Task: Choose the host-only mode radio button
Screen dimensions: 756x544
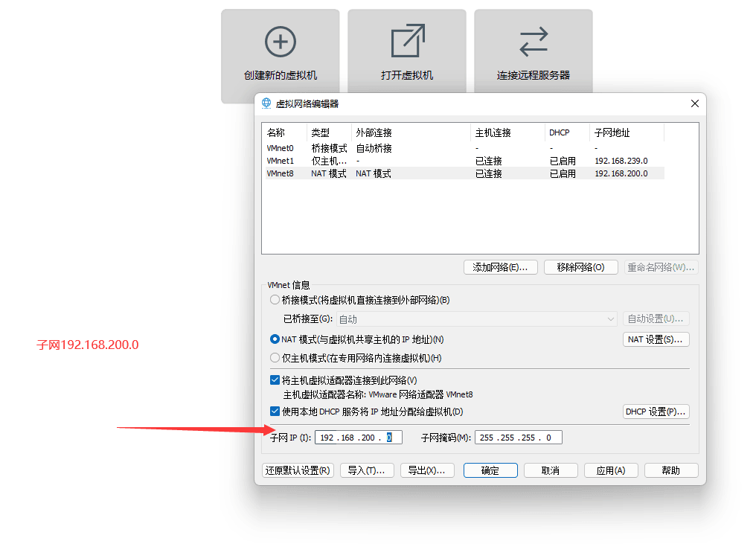Action: coord(275,358)
